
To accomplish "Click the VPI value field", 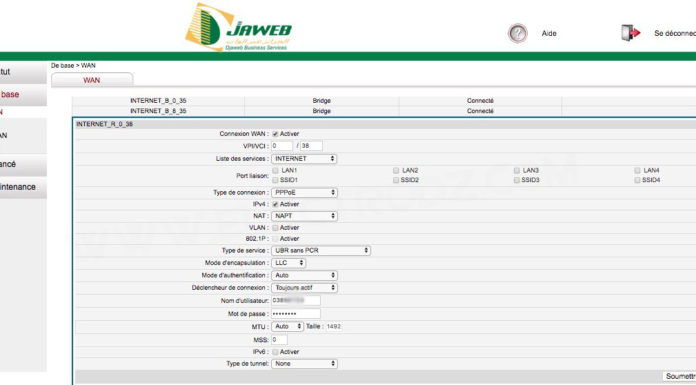I will (282, 146).
